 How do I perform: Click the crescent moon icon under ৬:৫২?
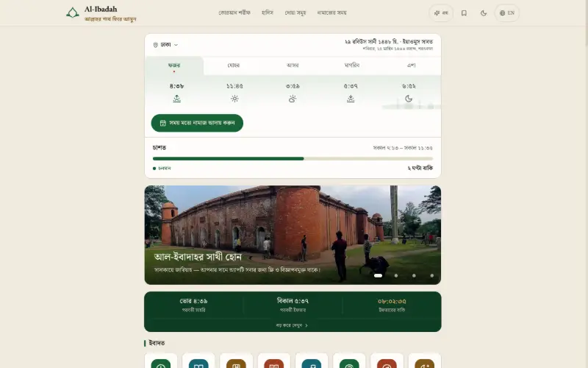point(409,99)
